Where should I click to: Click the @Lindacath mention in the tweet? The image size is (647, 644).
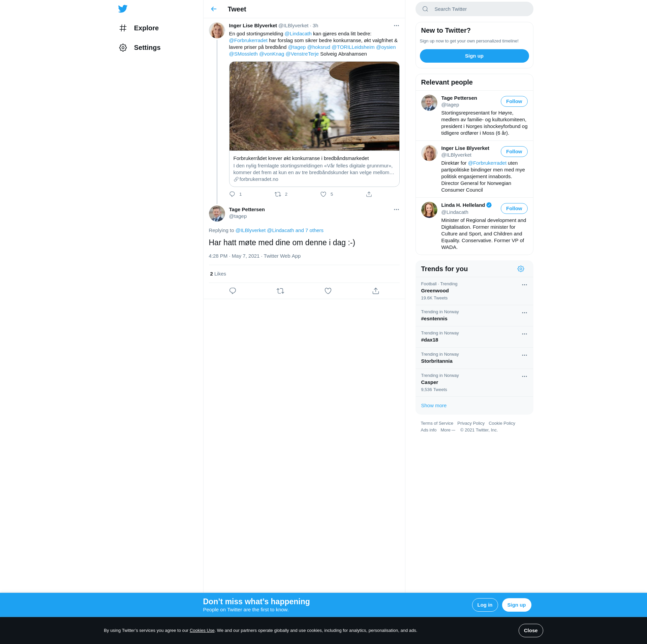tap(298, 34)
